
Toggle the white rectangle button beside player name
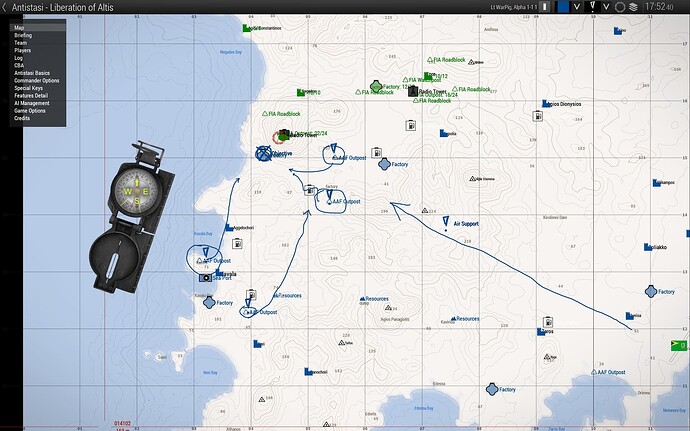pyautogui.click(x=545, y=7)
